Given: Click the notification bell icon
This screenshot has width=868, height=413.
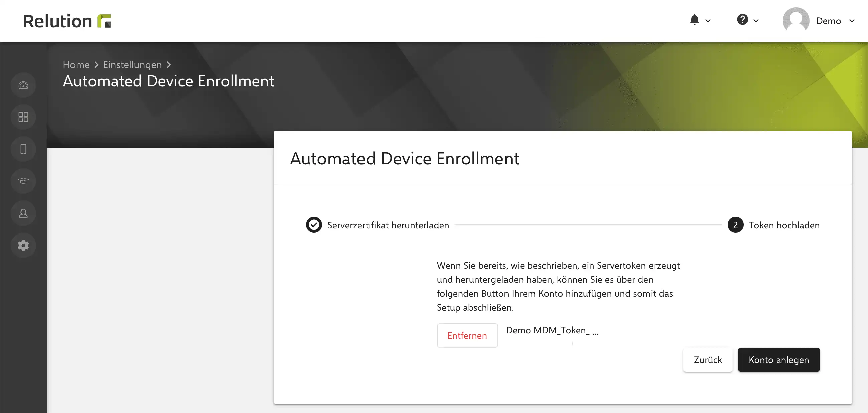Looking at the screenshot, I should coord(695,20).
